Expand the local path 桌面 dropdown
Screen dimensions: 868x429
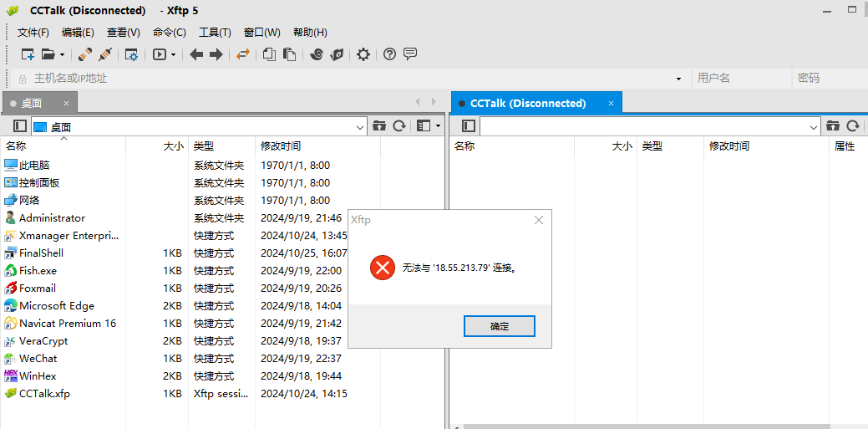coord(358,127)
